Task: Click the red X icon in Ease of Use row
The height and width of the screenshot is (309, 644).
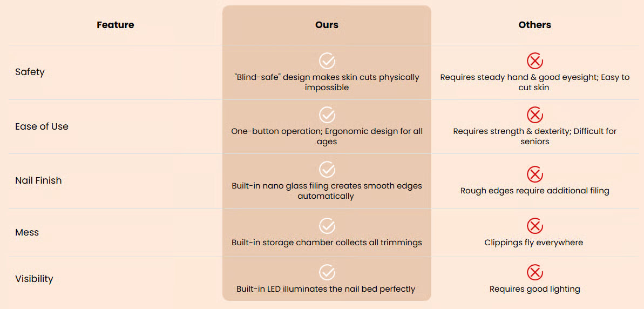Action: 534,115
